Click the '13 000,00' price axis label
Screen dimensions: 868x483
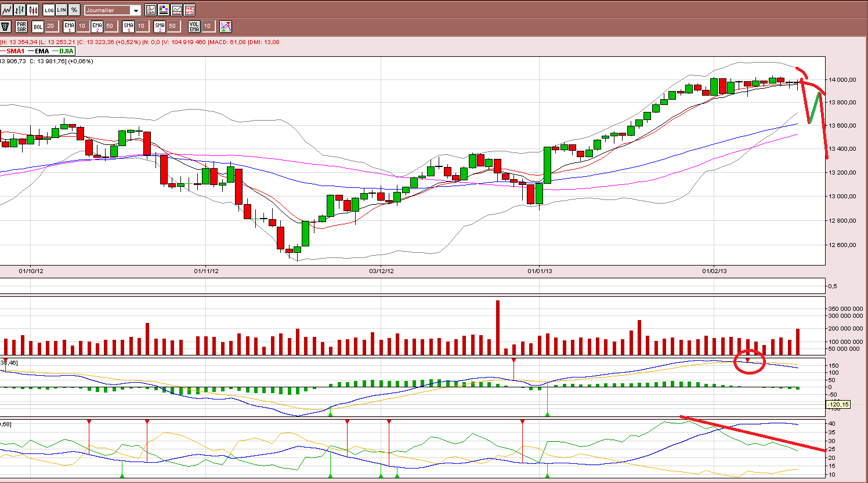842,196
